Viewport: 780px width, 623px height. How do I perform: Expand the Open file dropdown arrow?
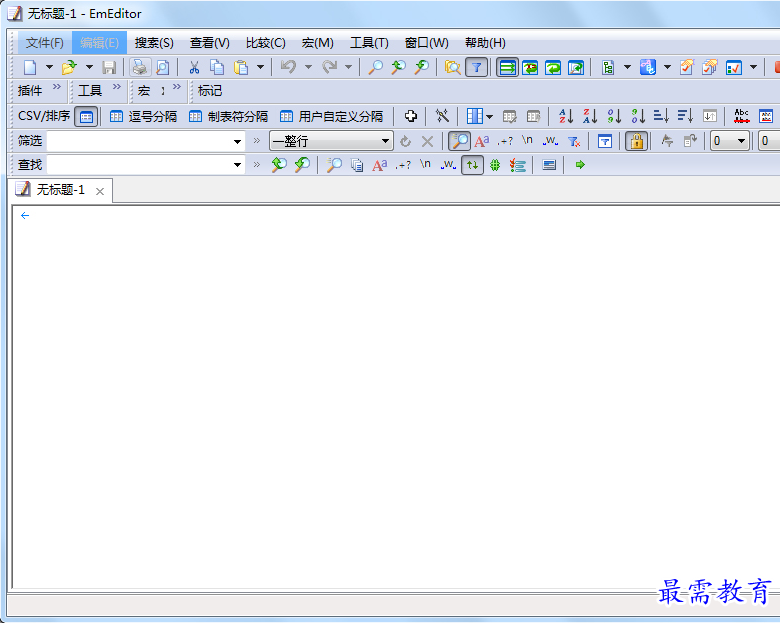pos(89,67)
